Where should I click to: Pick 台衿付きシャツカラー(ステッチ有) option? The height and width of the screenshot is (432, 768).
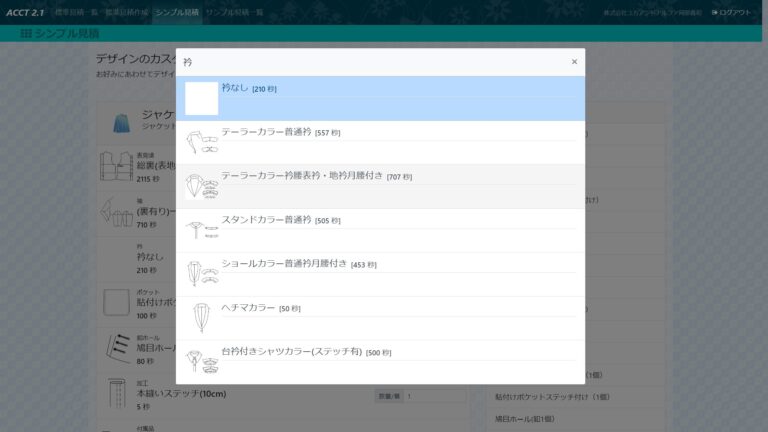click(380, 362)
